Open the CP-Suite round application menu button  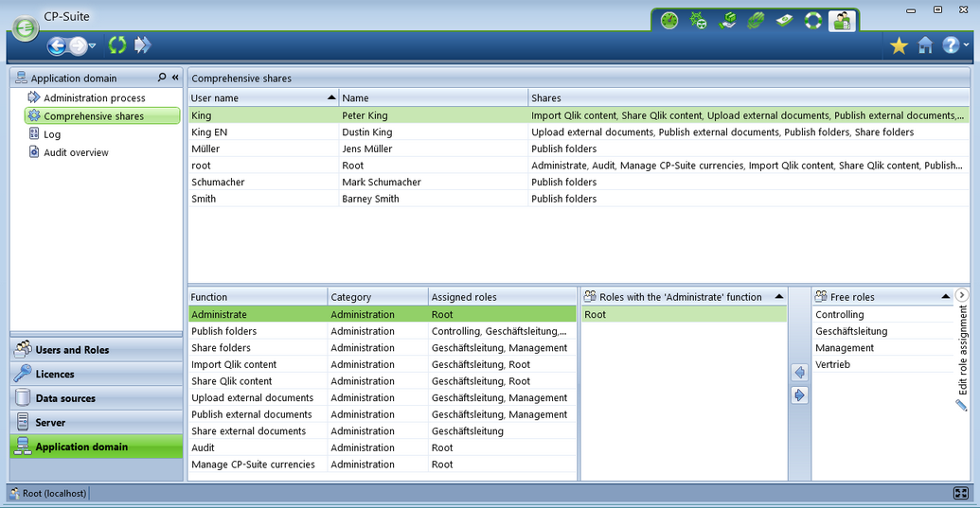tap(26, 28)
